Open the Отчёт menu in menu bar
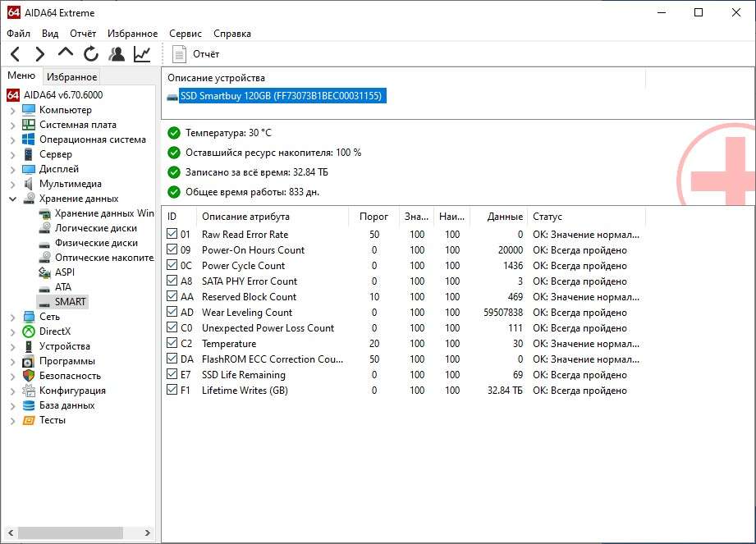 83,34
